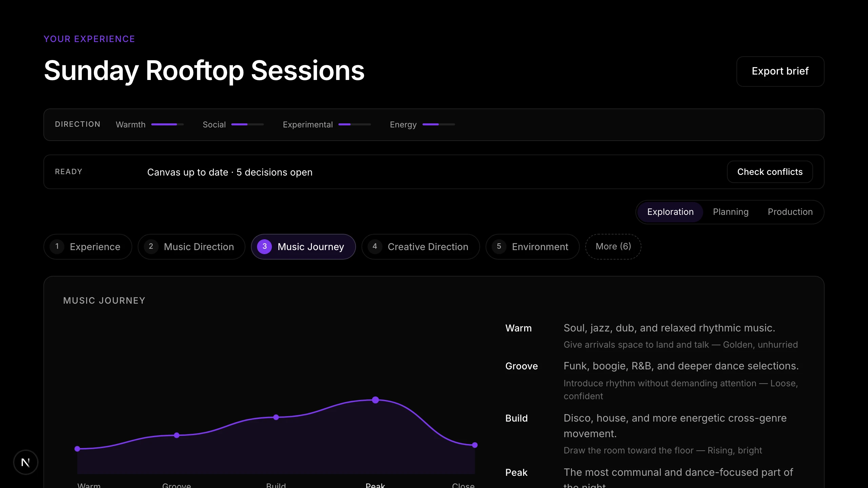Switch to Planning mode
The image size is (868, 488).
tap(731, 212)
